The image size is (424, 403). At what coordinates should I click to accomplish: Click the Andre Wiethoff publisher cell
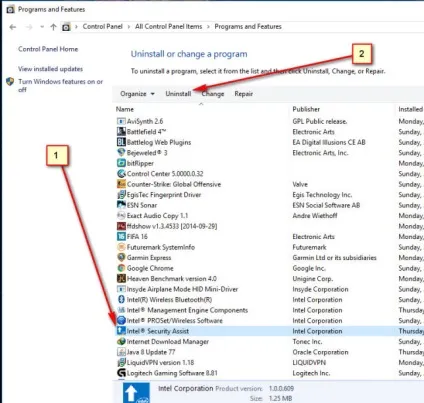(x=315, y=216)
